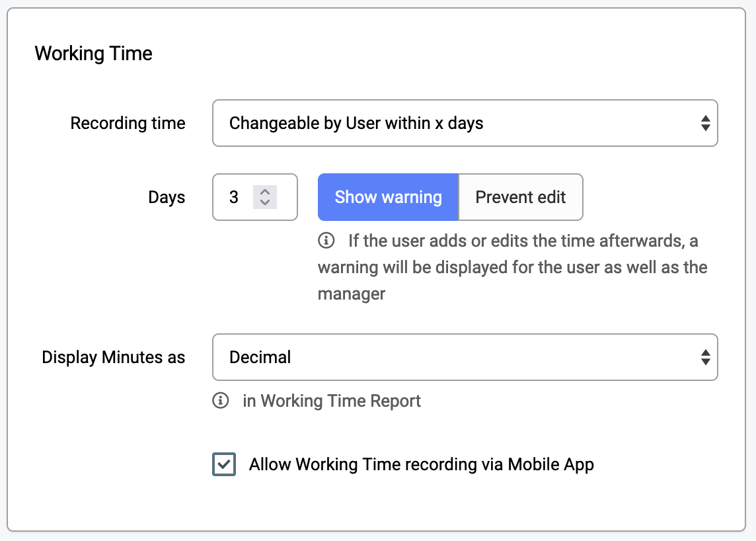The height and width of the screenshot is (541, 756).
Task: Click the Days number input field
Action: (x=254, y=197)
